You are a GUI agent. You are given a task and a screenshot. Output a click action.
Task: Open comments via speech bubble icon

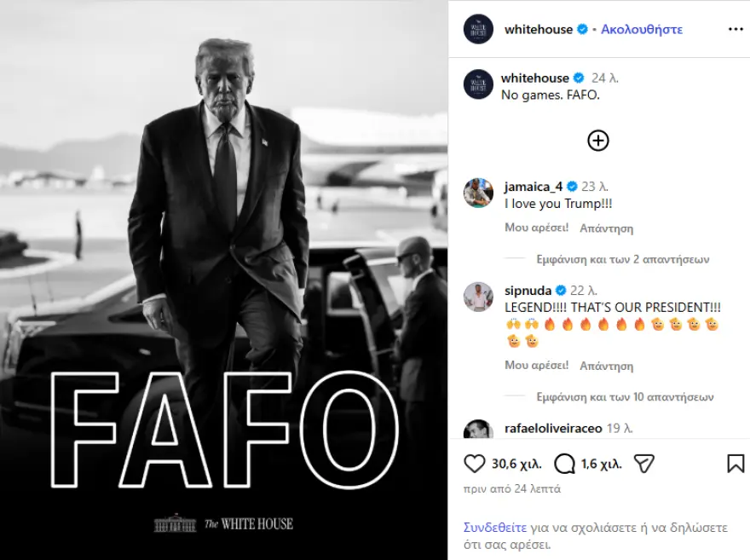[564, 464]
